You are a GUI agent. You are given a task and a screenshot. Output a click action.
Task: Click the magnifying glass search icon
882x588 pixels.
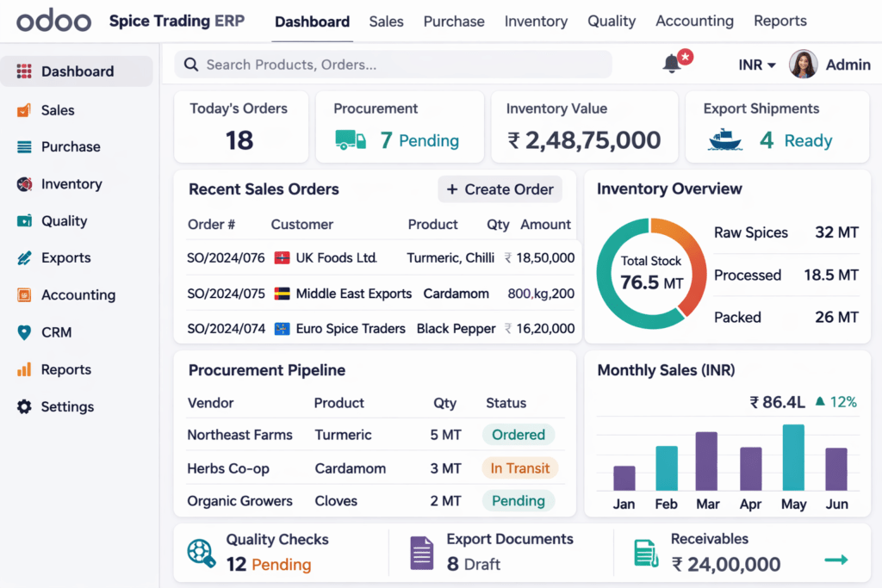(x=189, y=64)
